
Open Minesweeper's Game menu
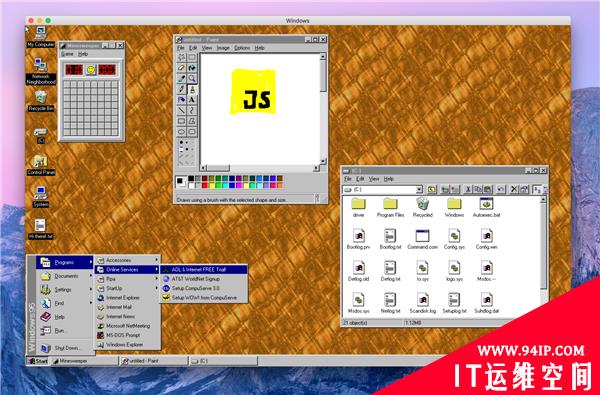tap(67, 54)
